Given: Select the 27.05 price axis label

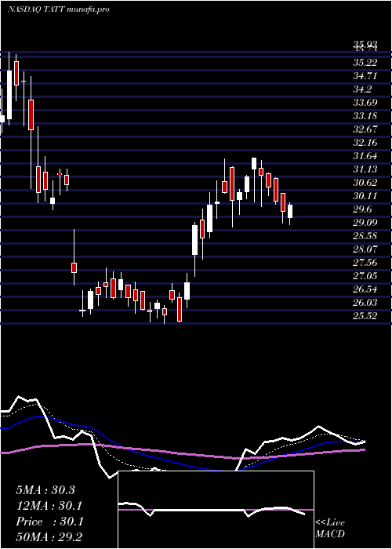Looking at the screenshot, I should [x=365, y=275].
